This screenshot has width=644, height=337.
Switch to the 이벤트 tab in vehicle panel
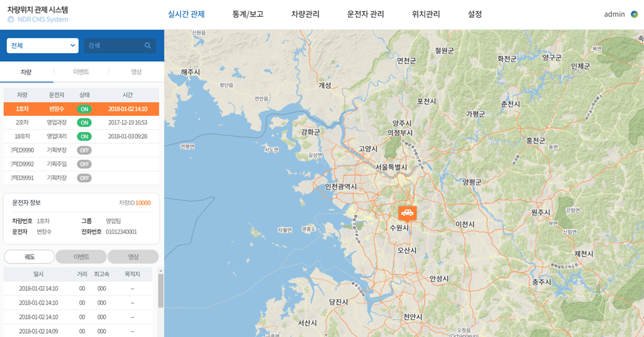81,72
